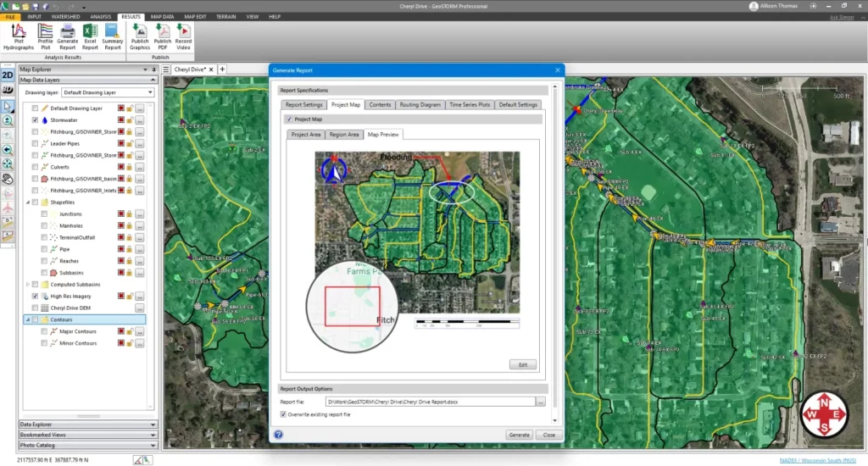Click the Ask Simon link

point(842,18)
